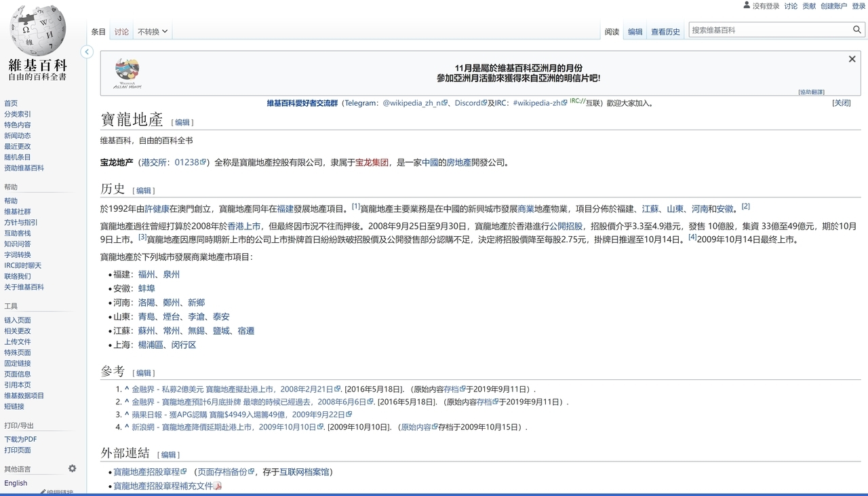
Task: Open 引用本页 in the tools section
Action: pyautogui.click(x=18, y=385)
